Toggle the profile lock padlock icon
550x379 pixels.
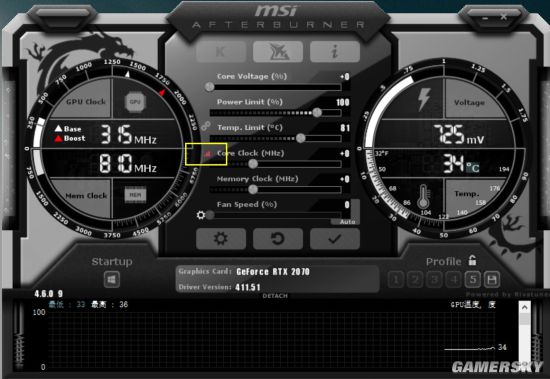(x=472, y=260)
